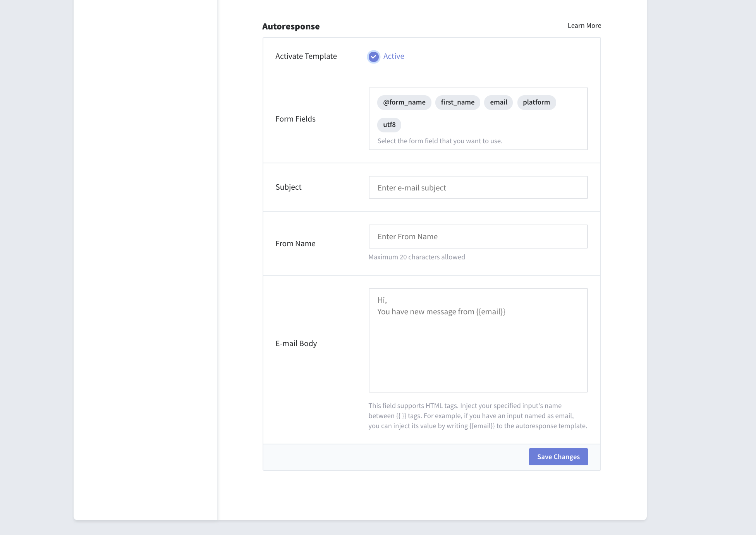Open the Learn More link

[x=584, y=26]
